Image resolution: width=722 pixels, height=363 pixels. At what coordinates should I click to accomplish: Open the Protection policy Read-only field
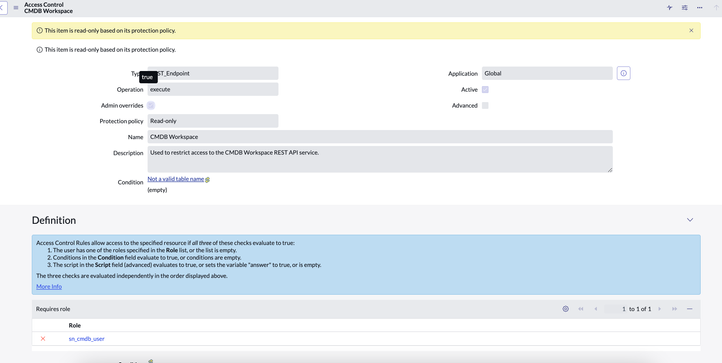pyautogui.click(x=213, y=121)
